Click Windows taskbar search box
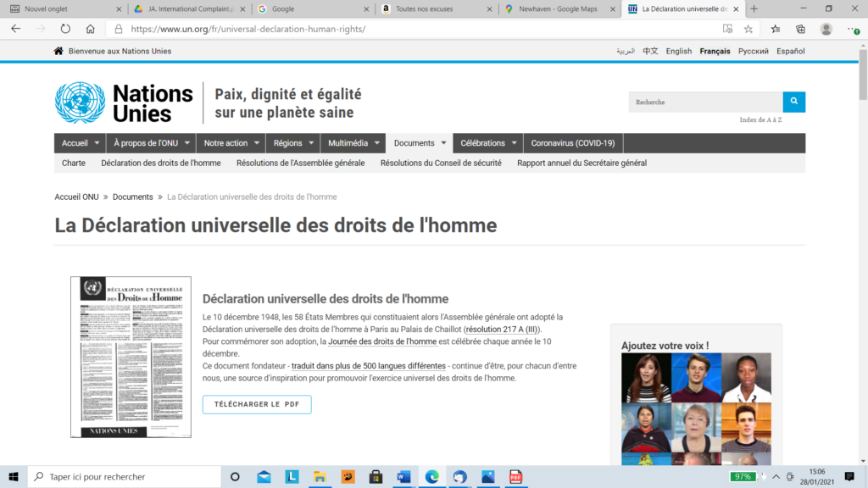 [x=125, y=476]
